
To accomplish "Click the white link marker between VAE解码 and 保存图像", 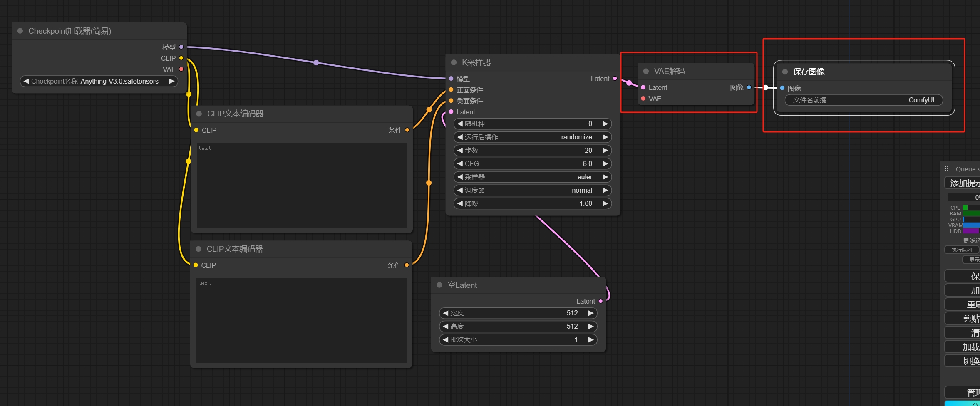I will [766, 87].
